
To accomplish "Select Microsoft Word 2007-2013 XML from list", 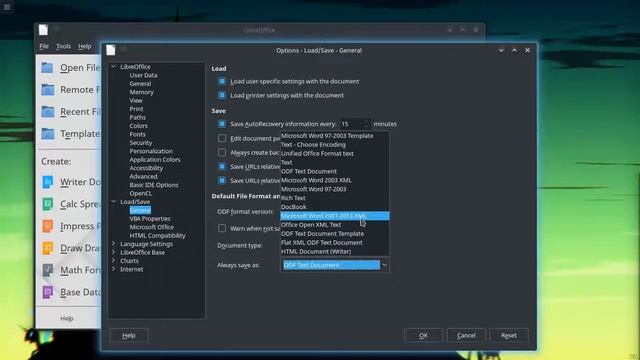I will (x=335, y=216).
